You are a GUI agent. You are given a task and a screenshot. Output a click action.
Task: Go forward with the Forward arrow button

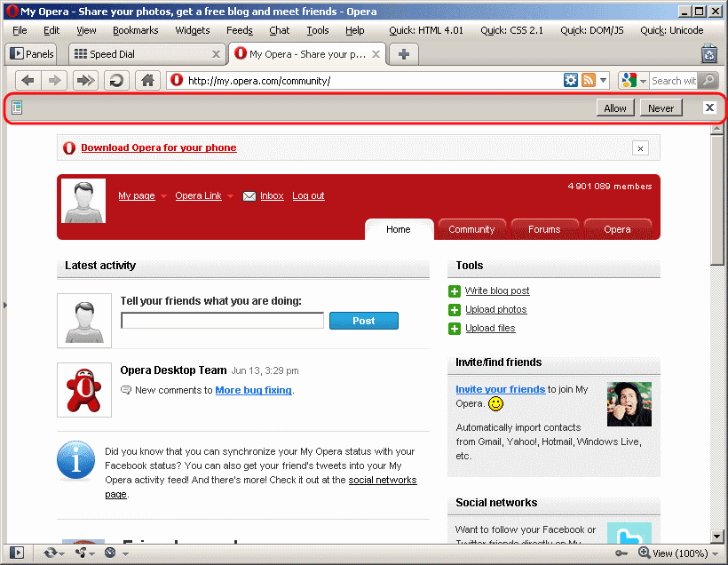point(55,80)
